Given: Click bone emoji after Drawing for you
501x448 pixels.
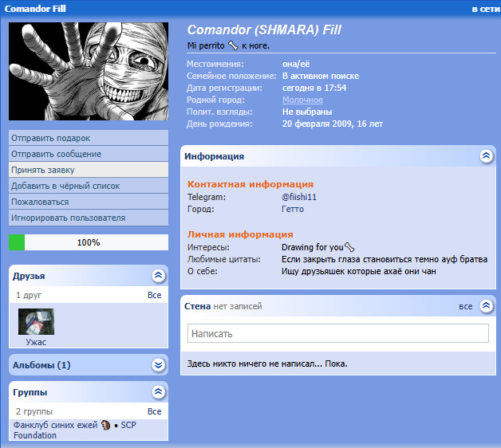Looking at the screenshot, I should click(349, 247).
